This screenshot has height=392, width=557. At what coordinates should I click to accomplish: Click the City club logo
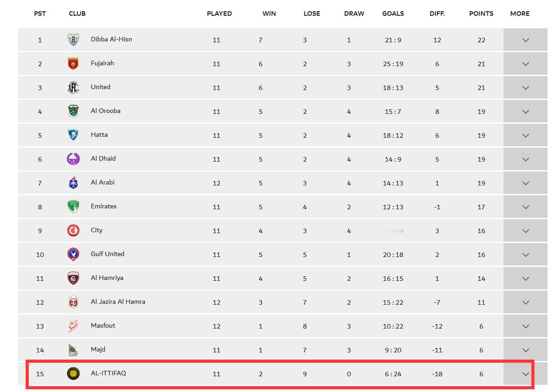pos(73,230)
